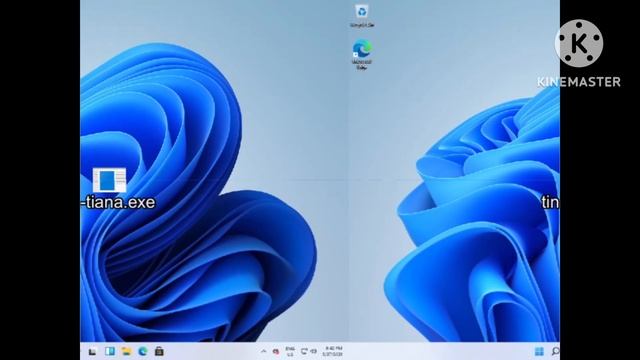Open the Recycle Bin desktop icon

click(x=362, y=16)
